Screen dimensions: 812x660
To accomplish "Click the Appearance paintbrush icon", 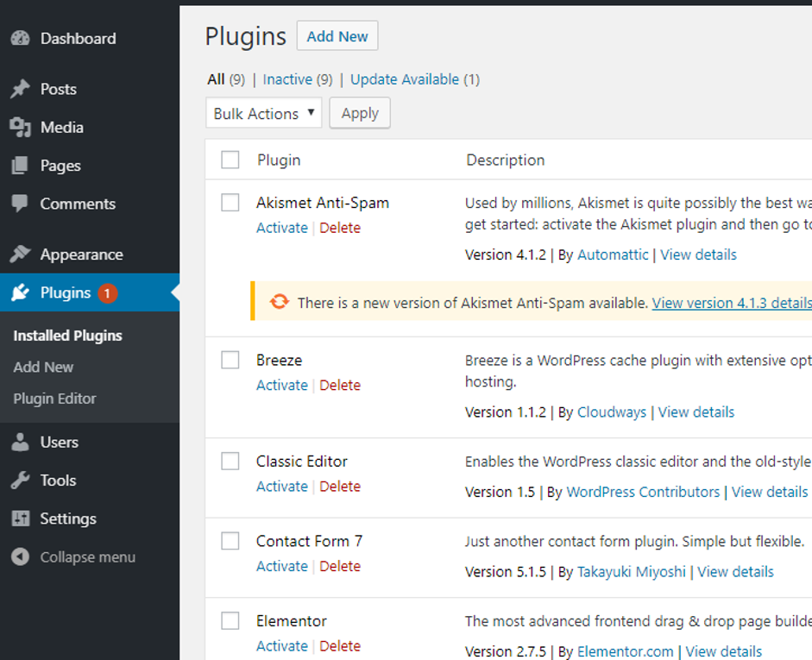I will point(20,255).
